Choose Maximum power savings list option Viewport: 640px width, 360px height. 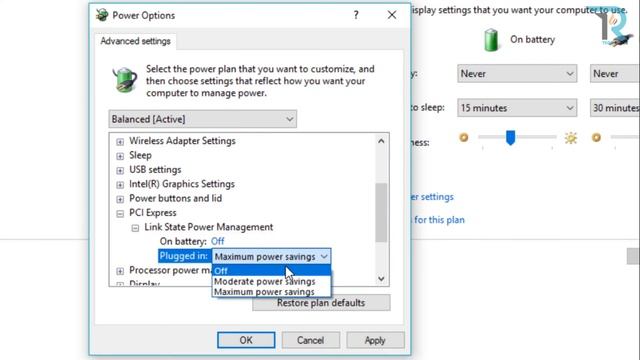pyautogui.click(x=271, y=292)
